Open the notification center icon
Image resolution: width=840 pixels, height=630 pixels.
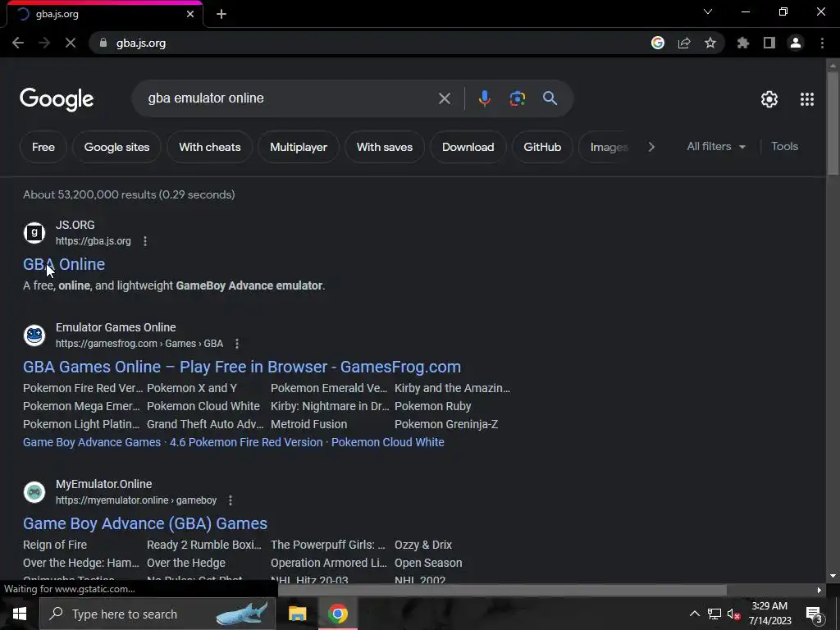coord(815,614)
